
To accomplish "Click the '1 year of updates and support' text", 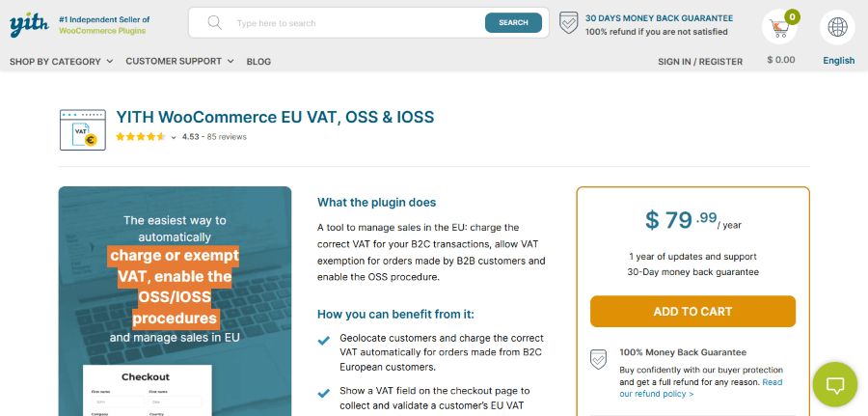I will click(692, 257).
